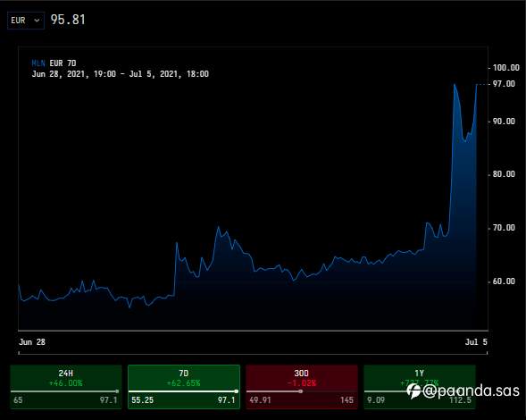Image resolution: width=526 pixels, height=420 pixels.
Task: Select the 1Y time range tab
Action: 420,387
